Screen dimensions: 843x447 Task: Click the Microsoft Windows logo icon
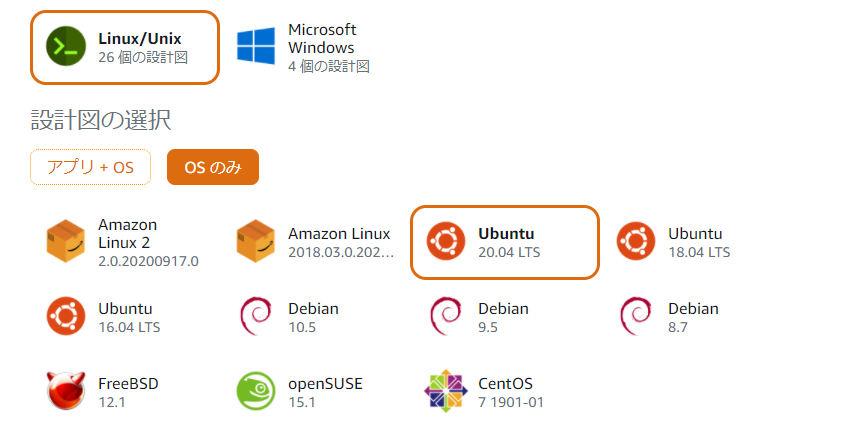(x=256, y=47)
